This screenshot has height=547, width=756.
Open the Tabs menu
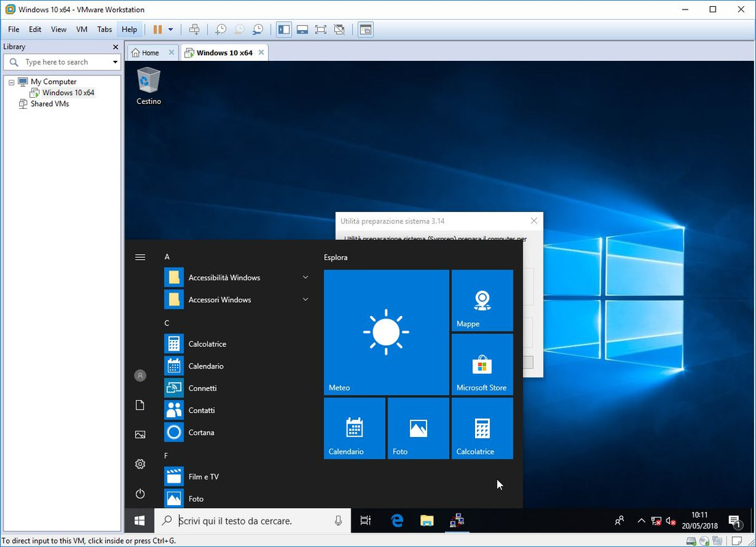[104, 29]
